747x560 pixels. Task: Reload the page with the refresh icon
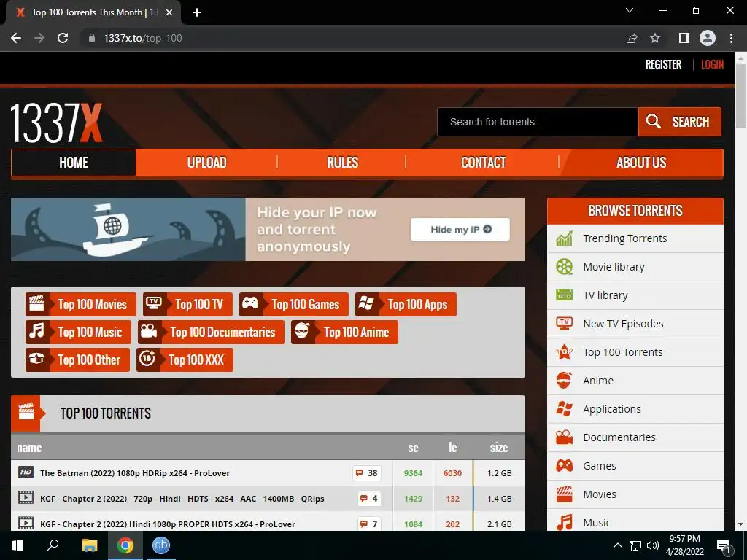point(63,38)
